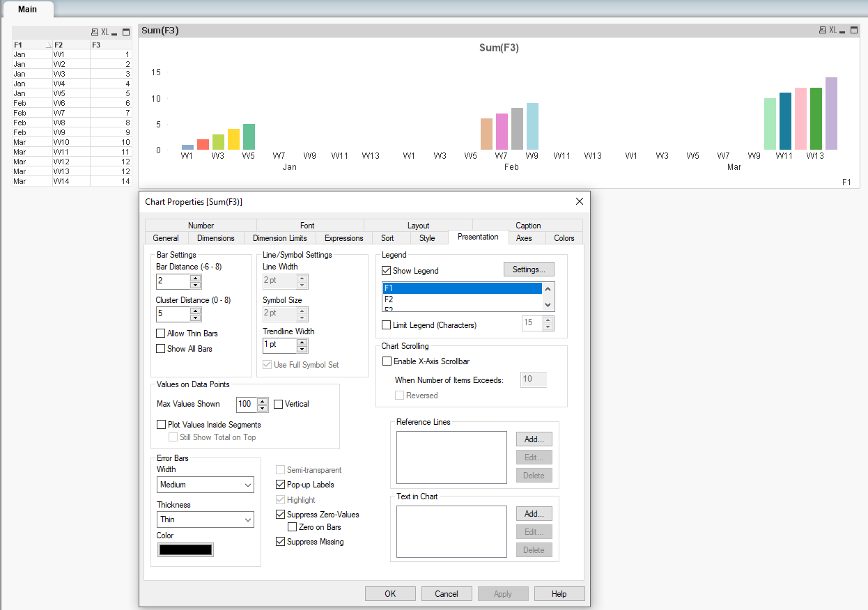Decrease Cluster Distance with the down arrow
This screenshot has height=610, width=868.
click(x=196, y=318)
